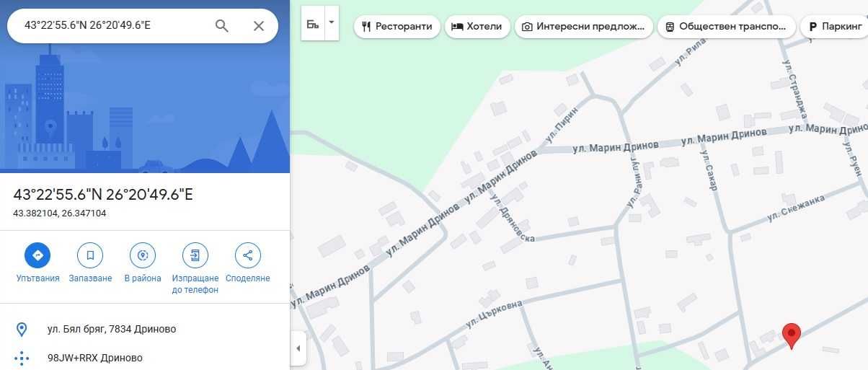The width and height of the screenshot is (868, 370).
Task: Click the Бъ keyboard input tool button
Action: (x=313, y=24)
